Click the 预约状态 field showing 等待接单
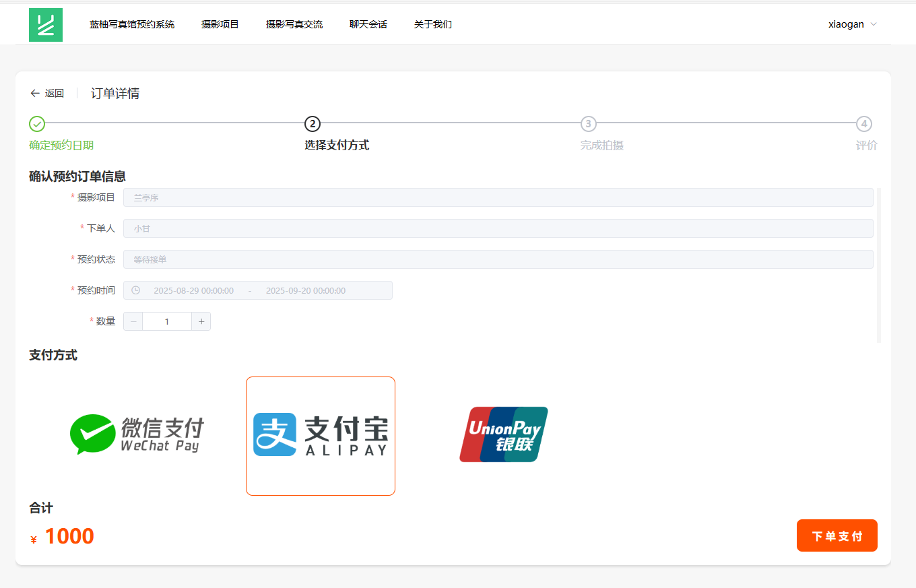The width and height of the screenshot is (916, 588). click(x=498, y=259)
